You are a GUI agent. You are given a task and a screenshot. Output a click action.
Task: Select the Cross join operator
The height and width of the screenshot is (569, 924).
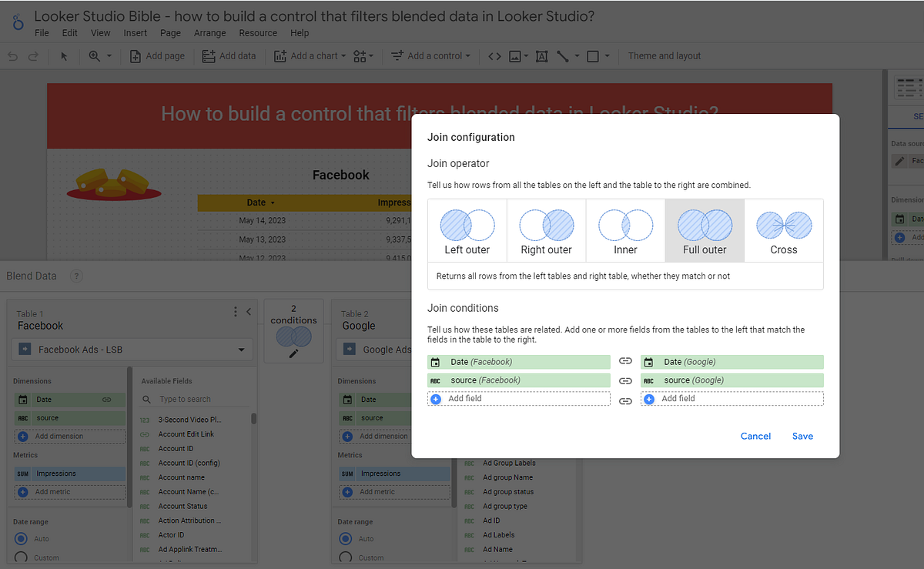pos(783,230)
